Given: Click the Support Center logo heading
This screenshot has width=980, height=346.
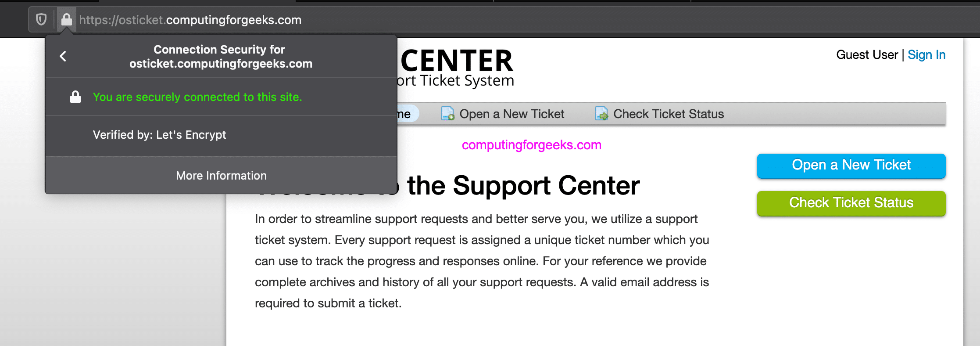Looking at the screenshot, I should 456,68.
